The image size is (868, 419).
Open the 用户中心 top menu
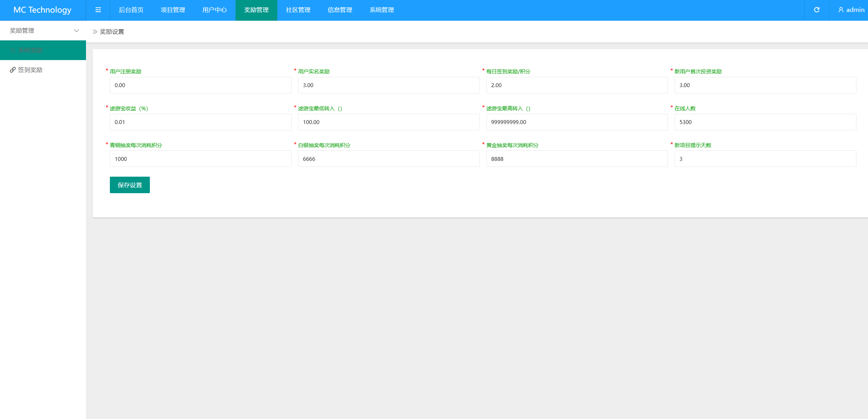(214, 10)
